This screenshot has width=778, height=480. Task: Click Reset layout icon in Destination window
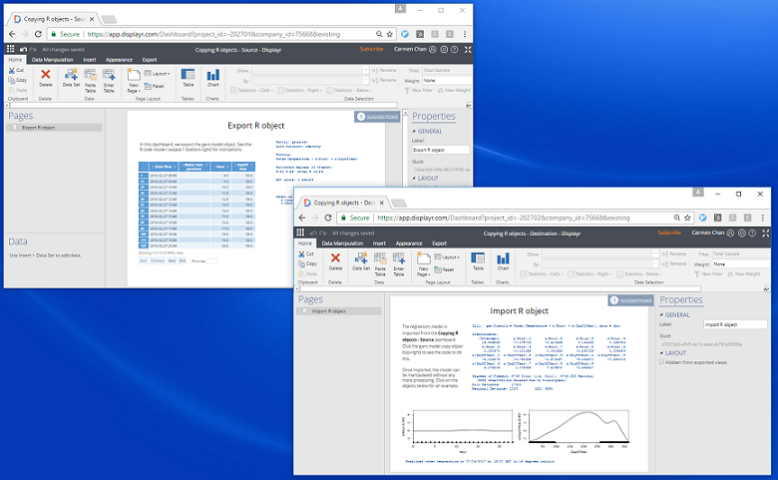pos(444,270)
